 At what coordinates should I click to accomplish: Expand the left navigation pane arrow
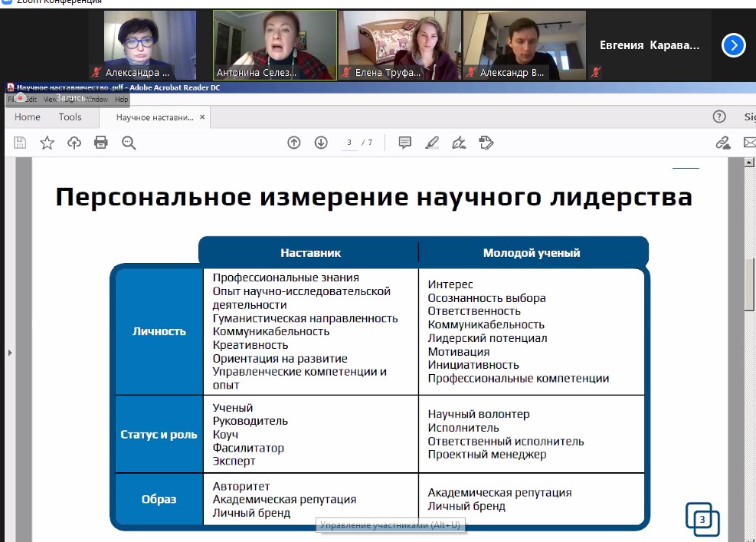point(9,353)
